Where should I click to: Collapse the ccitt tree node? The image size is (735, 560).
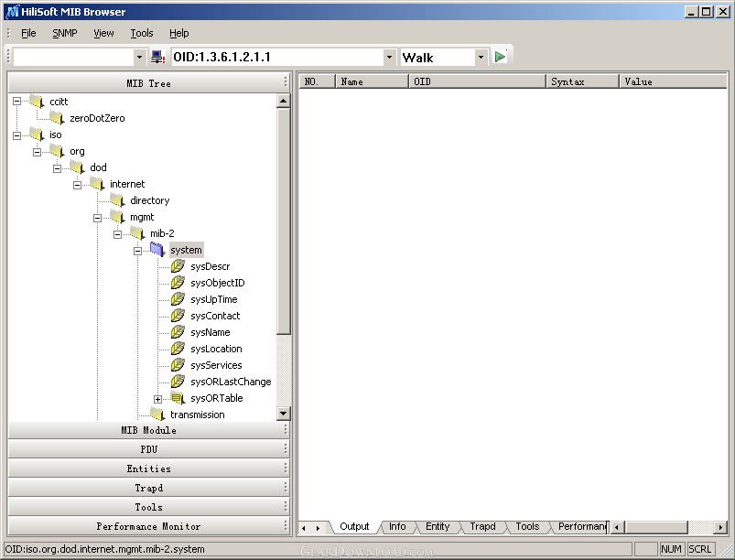click(x=16, y=102)
